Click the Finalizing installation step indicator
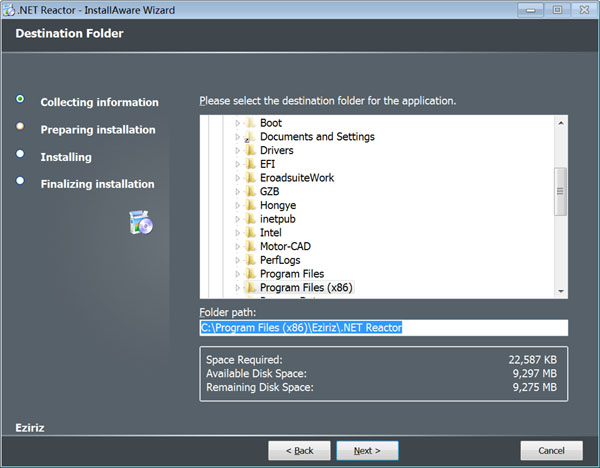600x468 pixels. point(20,181)
